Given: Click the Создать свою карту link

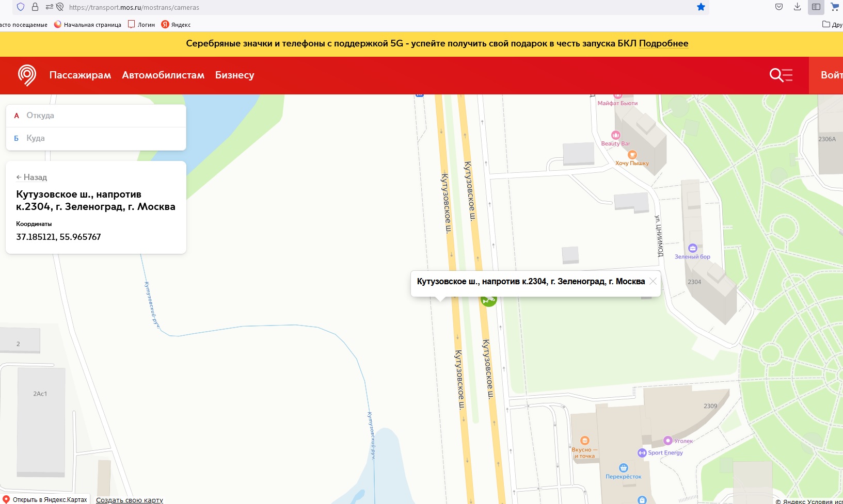Looking at the screenshot, I should pos(130,500).
